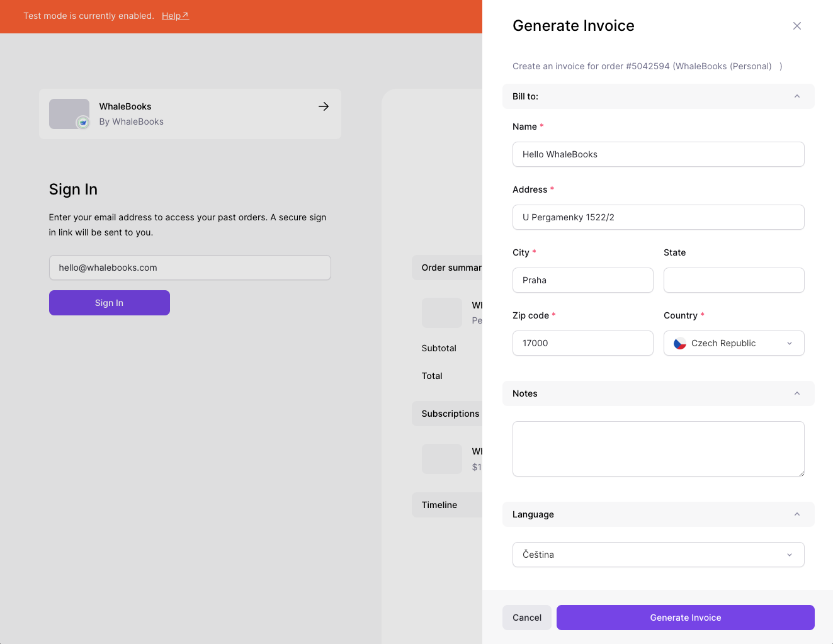Image resolution: width=833 pixels, height=644 pixels.
Task: Click the email address field
Action: [x=190, y=268]
